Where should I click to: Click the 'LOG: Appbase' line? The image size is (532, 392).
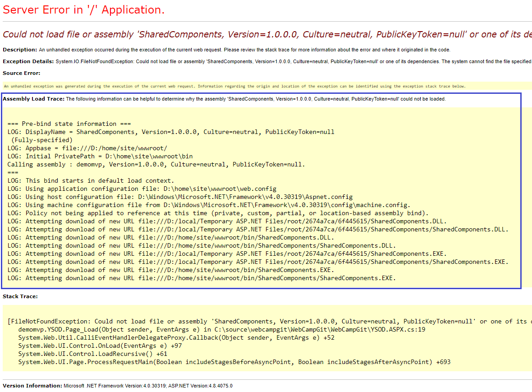click(x=87, y=148)
